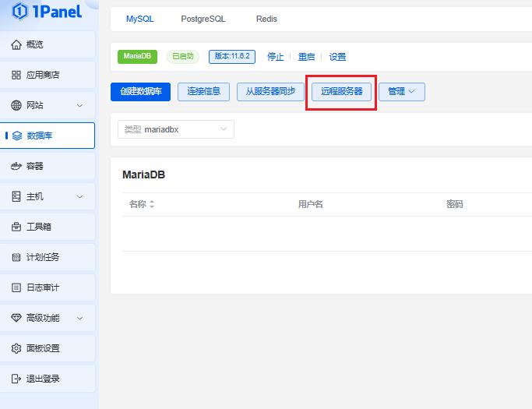The height and width of the screenshot is (409, 532).
Task: Select 日志审计 label in the sidebar
Action: (43, 287)
